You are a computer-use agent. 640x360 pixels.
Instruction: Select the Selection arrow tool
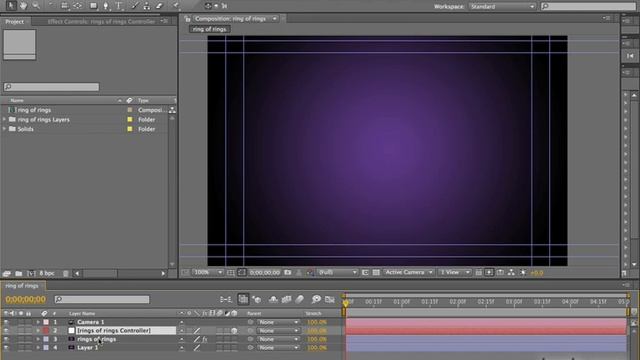(x=11, y=5)
